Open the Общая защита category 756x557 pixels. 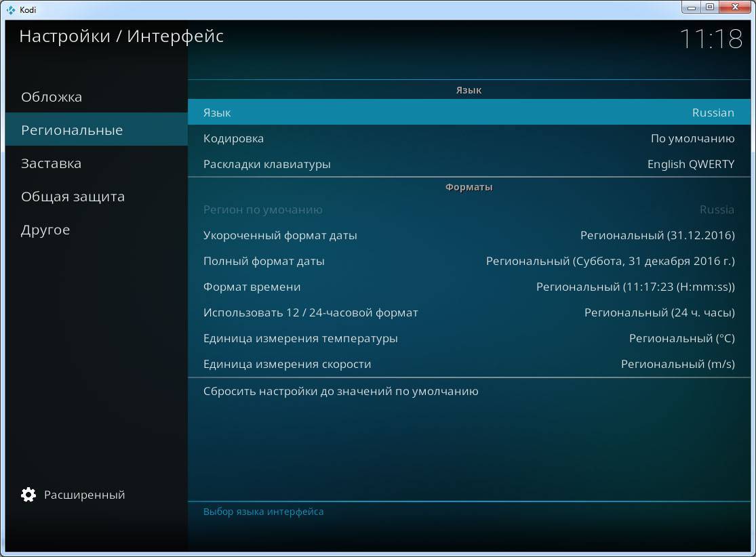click(x=73, y=197)
